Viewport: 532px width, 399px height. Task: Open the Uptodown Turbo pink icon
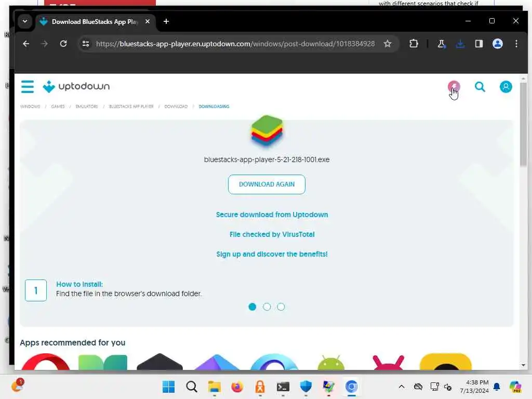(x=454, y=87)
